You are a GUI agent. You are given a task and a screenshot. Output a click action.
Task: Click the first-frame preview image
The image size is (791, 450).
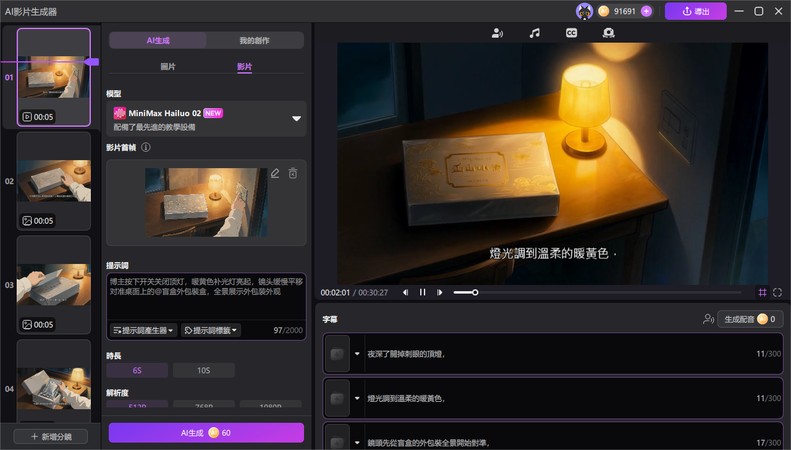pos(206,202)
